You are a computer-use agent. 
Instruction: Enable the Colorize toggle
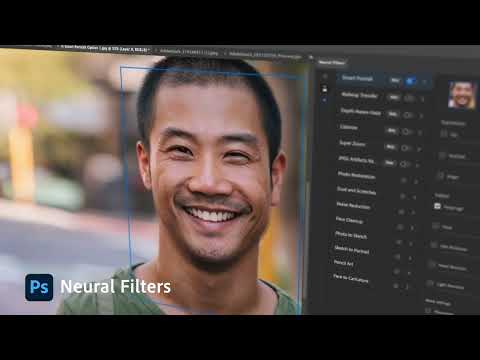tap(406, 131)
